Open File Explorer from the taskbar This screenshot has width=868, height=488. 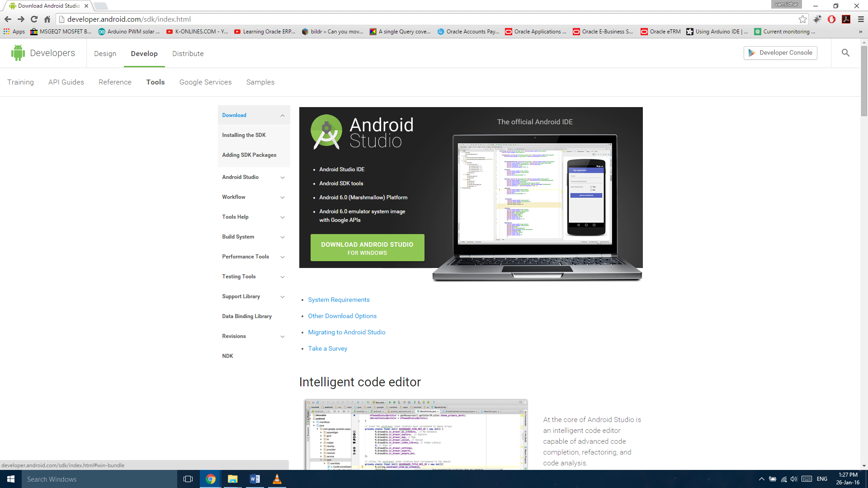(232, 479)
